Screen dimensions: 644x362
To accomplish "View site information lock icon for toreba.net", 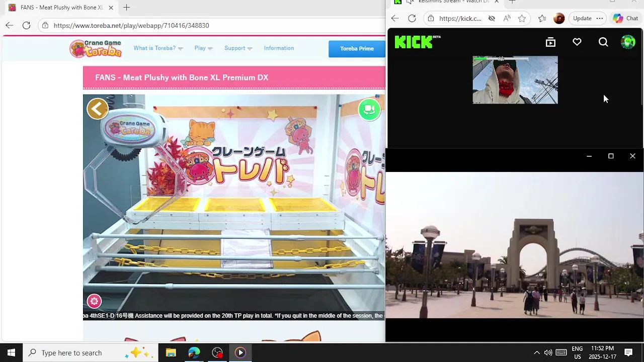I will point(45,25).
